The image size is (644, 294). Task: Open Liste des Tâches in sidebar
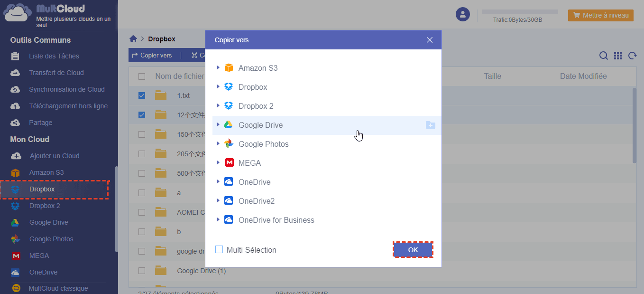coord(54,56)
